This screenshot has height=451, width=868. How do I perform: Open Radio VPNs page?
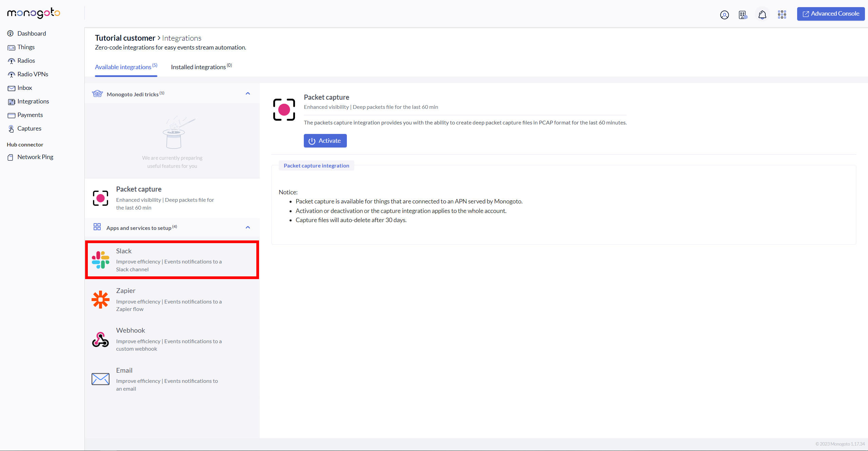33,74
